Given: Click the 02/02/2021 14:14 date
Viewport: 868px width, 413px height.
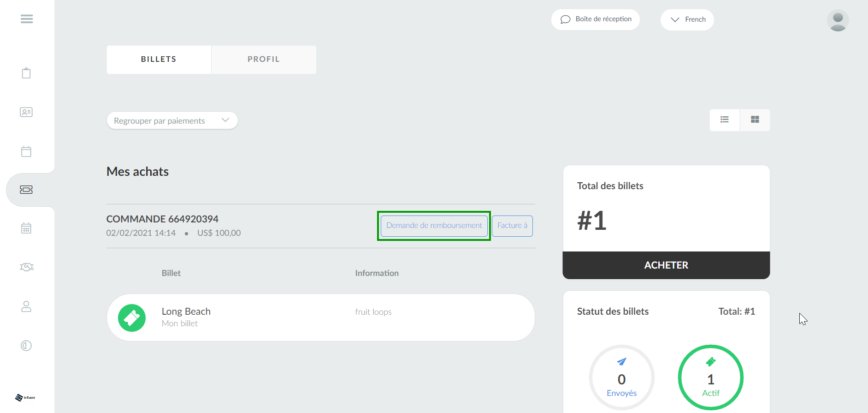Looking at the screenshot, I should (x=141, y=233).
